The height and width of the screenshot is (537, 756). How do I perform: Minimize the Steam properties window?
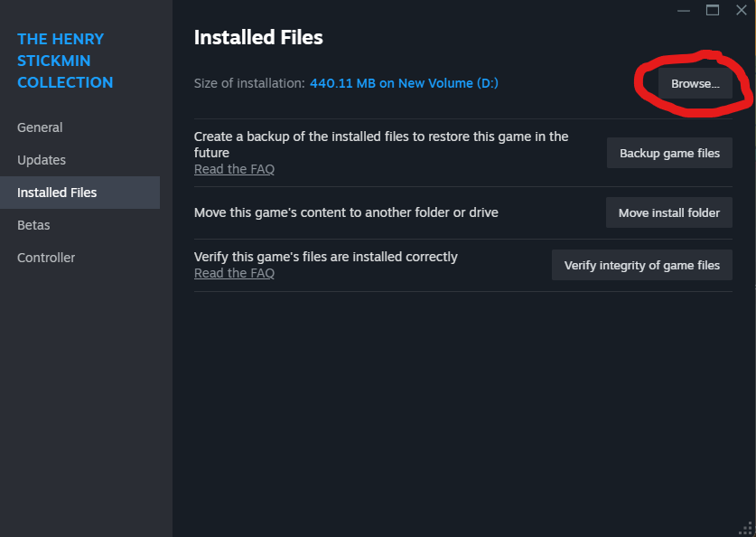[684, 10]
